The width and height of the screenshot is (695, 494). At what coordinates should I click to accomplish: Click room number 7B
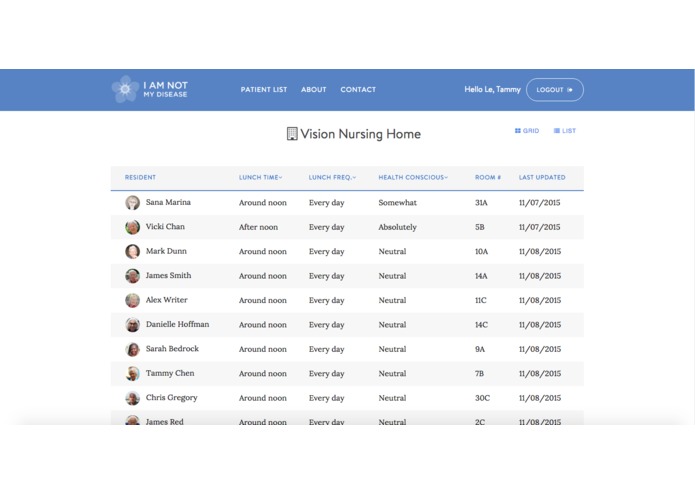(480, 373)
